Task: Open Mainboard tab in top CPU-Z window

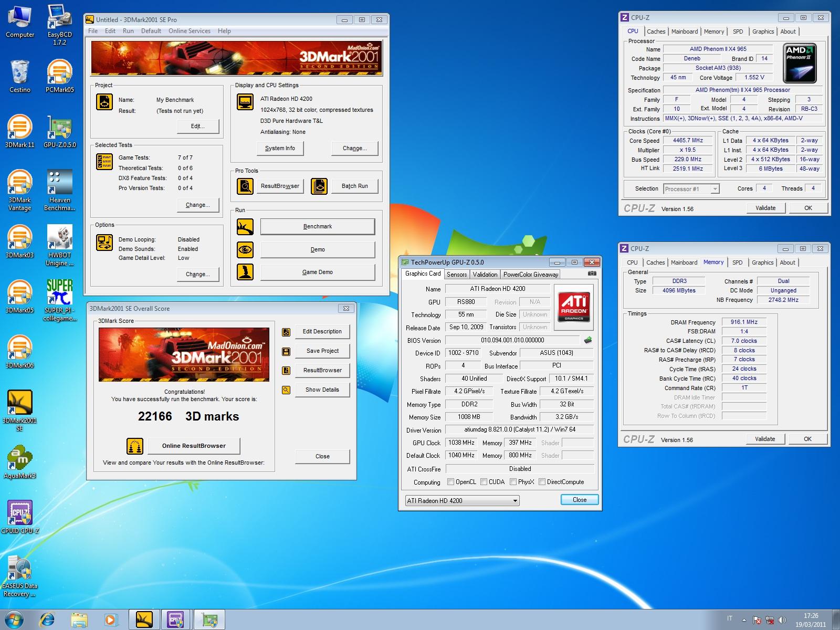Action: pos(685,31)
